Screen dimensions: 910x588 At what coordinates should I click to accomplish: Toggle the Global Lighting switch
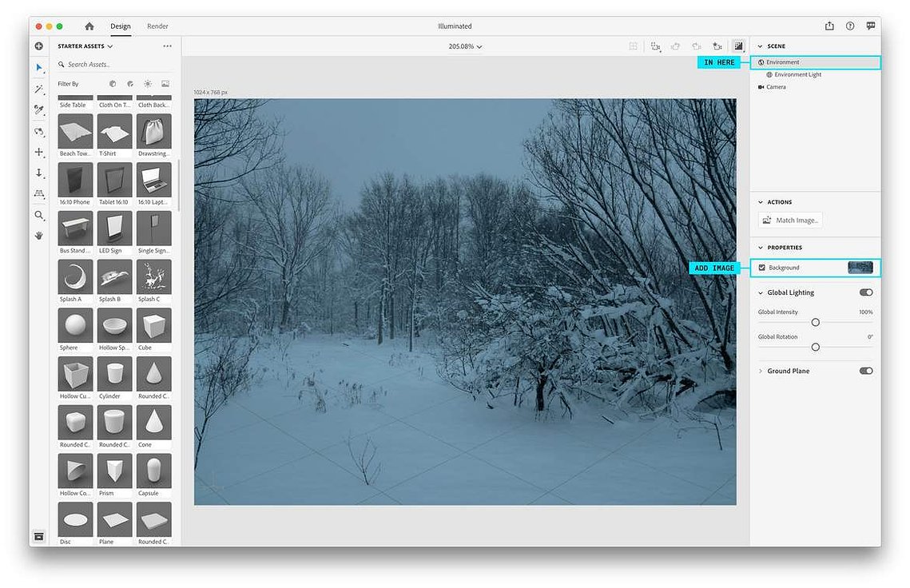(866, 292)
